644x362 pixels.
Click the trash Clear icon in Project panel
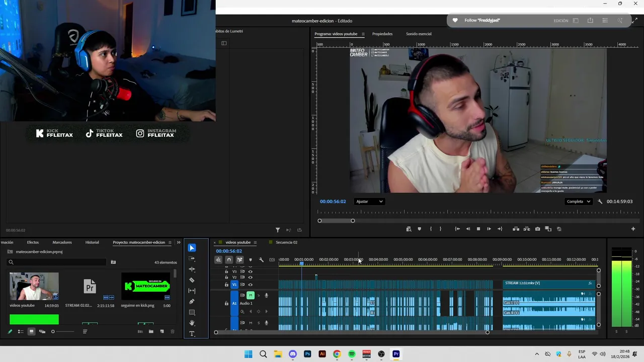pos(173,331)
